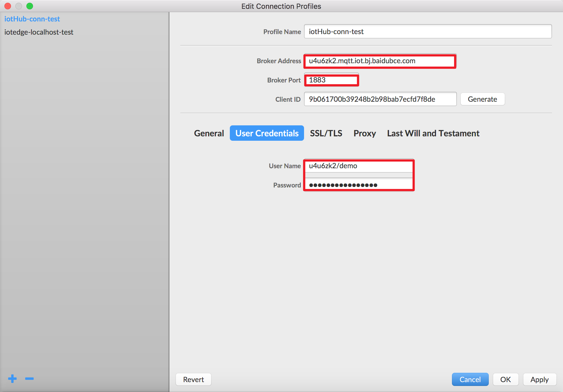Click the Broker Port field
The width and height of the screenshot is (563, 392).
[x=332, y=80]
